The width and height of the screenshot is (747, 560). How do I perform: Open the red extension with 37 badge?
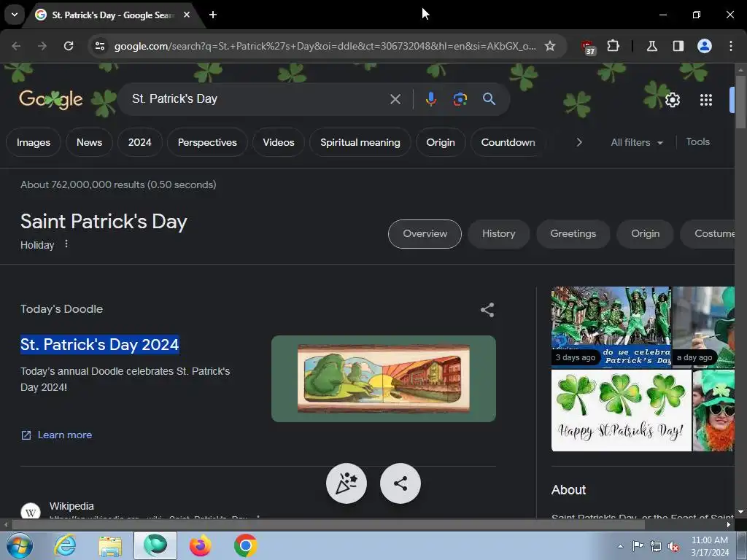pyautogui.click(x=588, y=47)
